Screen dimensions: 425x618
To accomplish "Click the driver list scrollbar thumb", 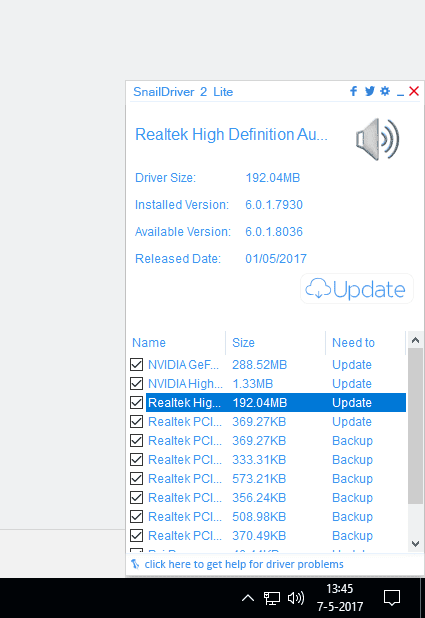I will coord(415,426).
